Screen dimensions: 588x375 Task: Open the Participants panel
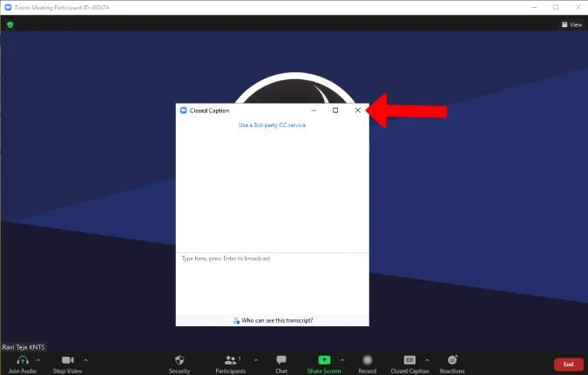(230, 365)
